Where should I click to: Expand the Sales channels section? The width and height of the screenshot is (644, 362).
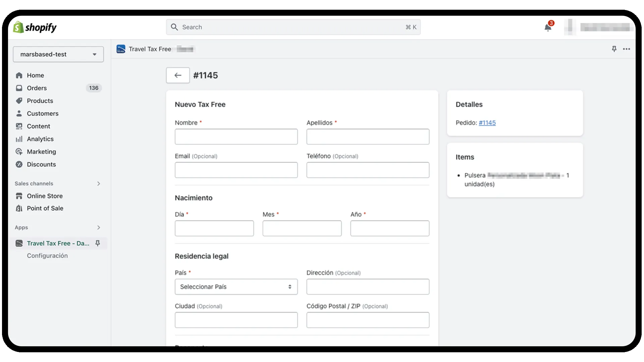[x=98, y=184]
